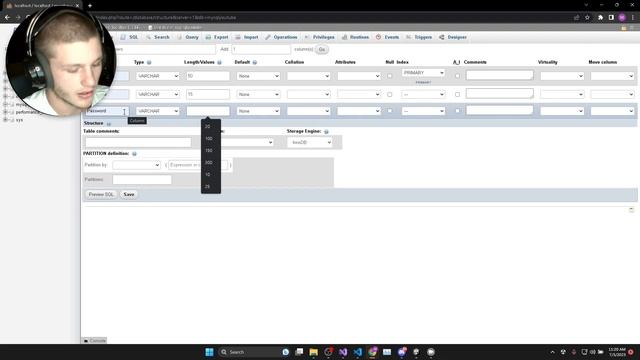Click the browser forward arrow

click(x=18, y=18)
